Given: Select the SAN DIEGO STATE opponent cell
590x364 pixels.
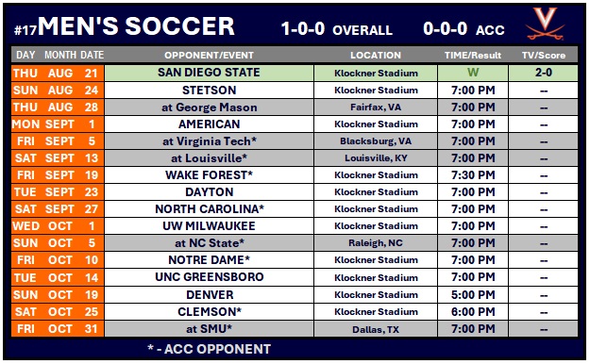Looking at the screenshot, I should click(x=209, y=73).
